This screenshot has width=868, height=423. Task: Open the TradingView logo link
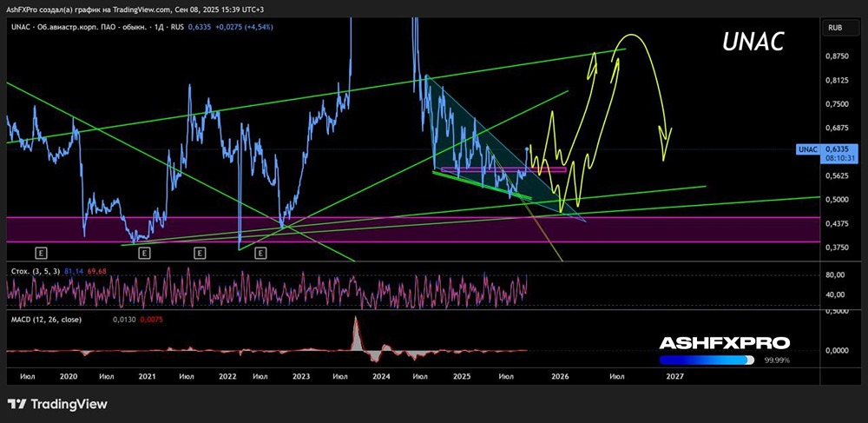57,404
